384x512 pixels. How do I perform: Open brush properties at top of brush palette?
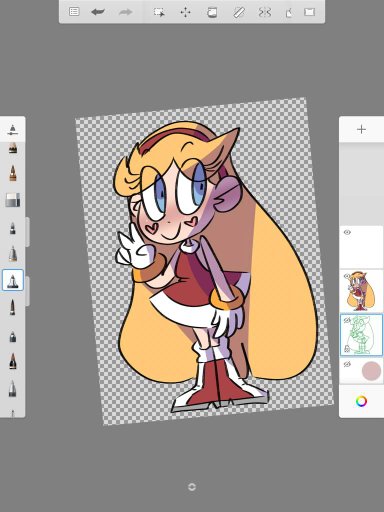(x=12, y=130)
